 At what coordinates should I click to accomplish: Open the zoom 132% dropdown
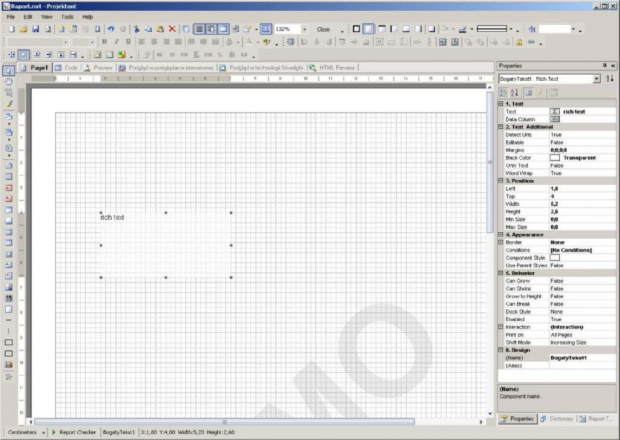(x=304, y=29)
